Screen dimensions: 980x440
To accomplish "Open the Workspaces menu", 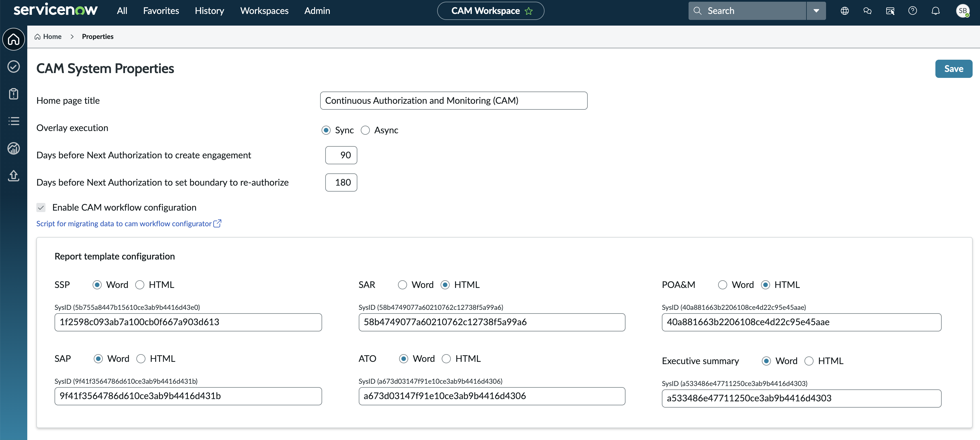I will [264, 11].
